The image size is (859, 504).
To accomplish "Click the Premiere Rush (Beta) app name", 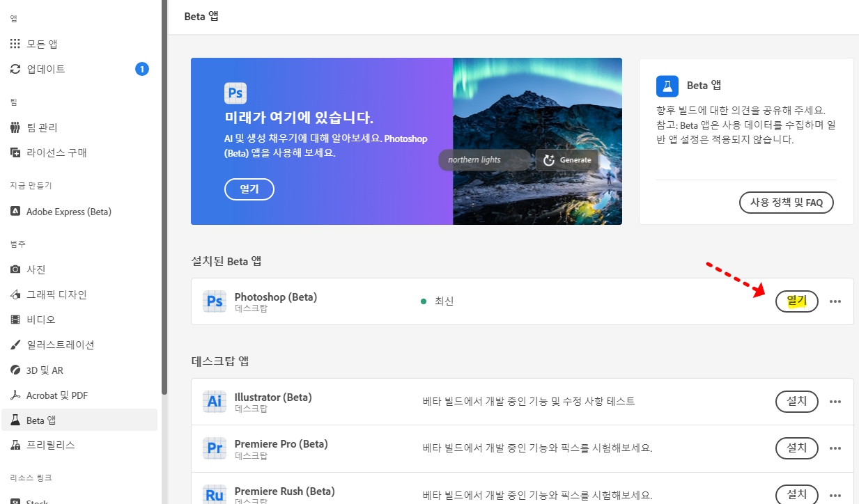I will pos(284,491).
